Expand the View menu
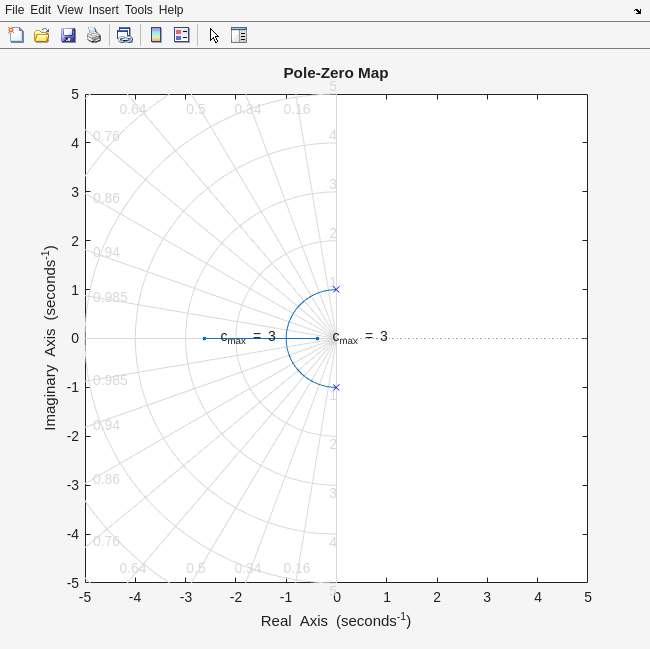Viewport: 650px width, 649px height. tap(70, 10)
